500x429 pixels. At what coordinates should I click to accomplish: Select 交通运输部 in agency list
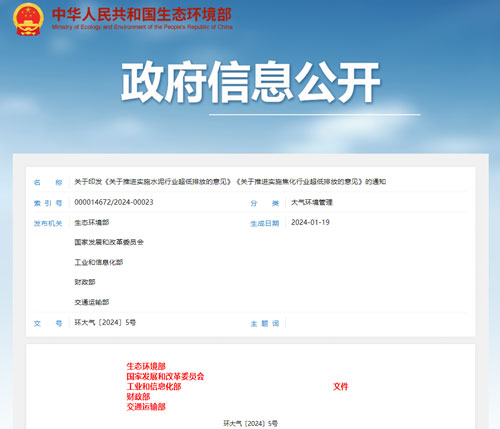tap(92, 302)
